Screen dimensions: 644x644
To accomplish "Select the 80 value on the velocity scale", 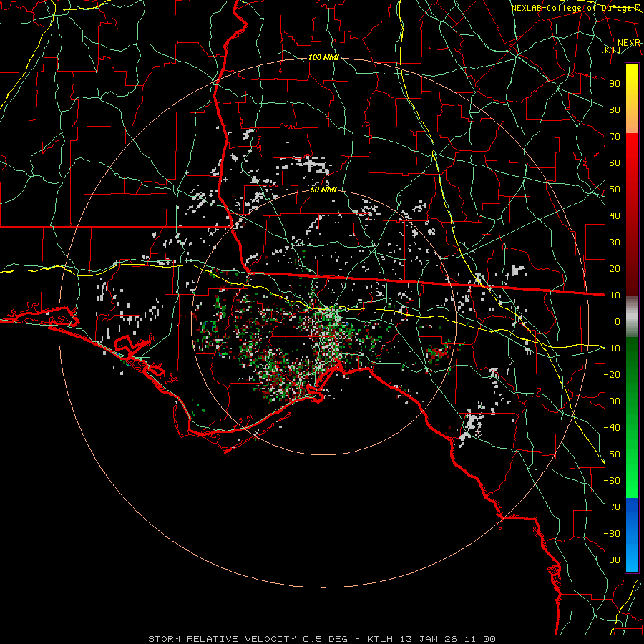I will [615, 109].
